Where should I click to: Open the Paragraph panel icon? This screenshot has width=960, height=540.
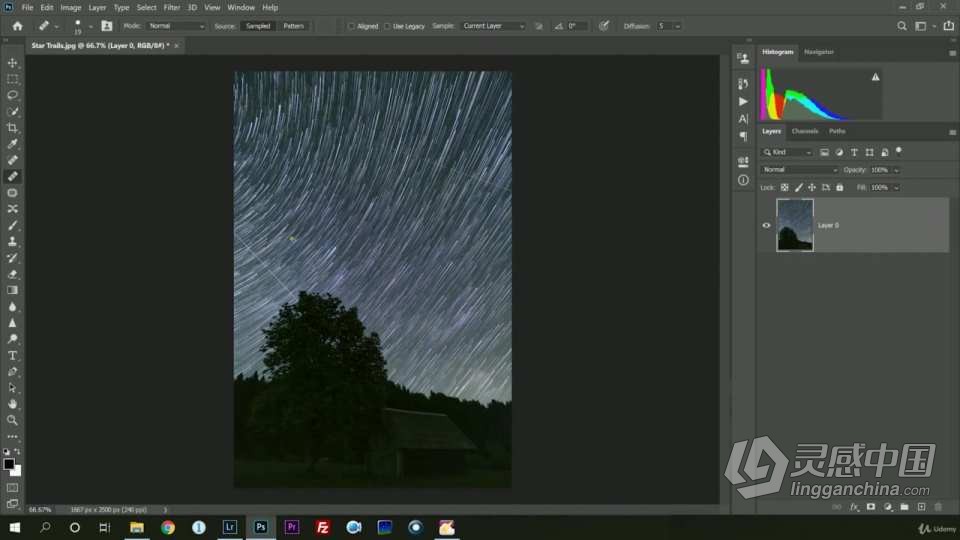743,136
